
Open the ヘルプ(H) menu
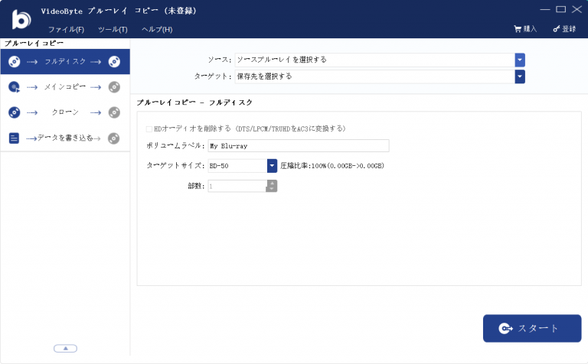[x=157, y=29]
